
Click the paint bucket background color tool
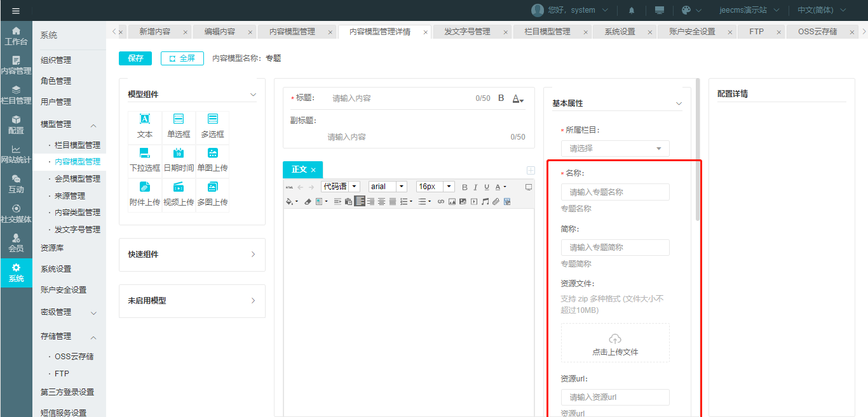tap(290, 202)
